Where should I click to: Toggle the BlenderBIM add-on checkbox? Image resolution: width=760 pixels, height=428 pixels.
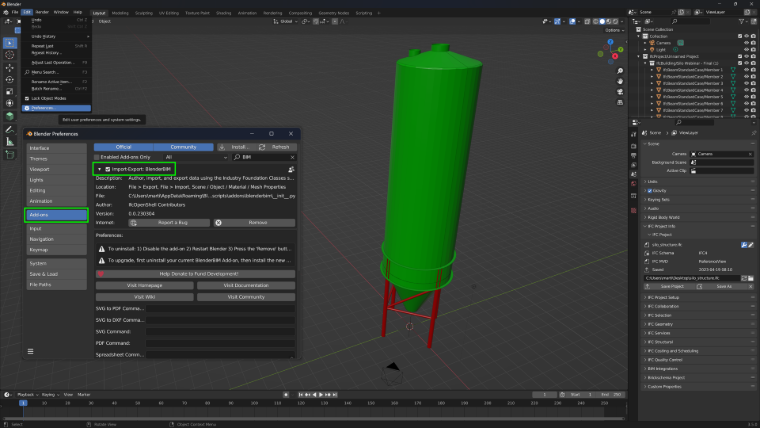[x=108, y=169]
